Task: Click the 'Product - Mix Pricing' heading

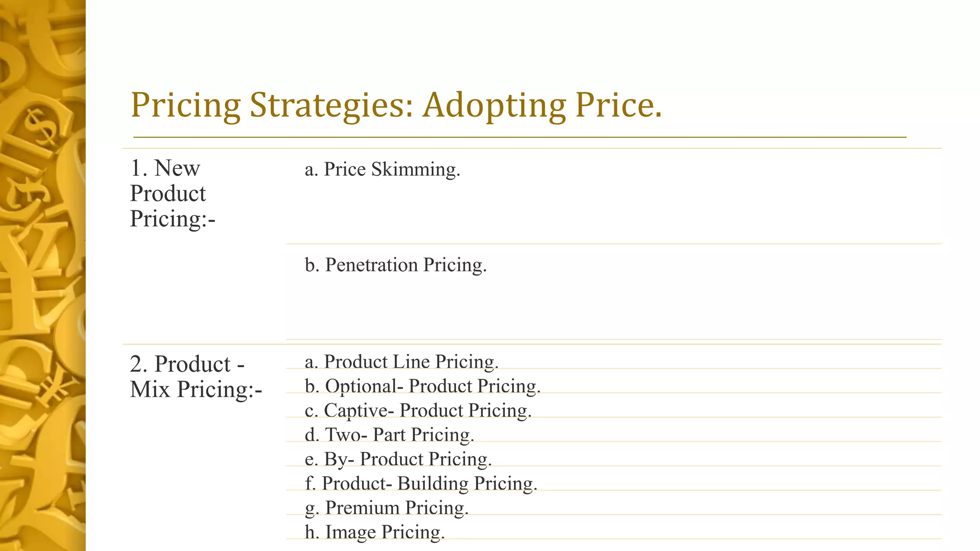Action: coord(196,377)
